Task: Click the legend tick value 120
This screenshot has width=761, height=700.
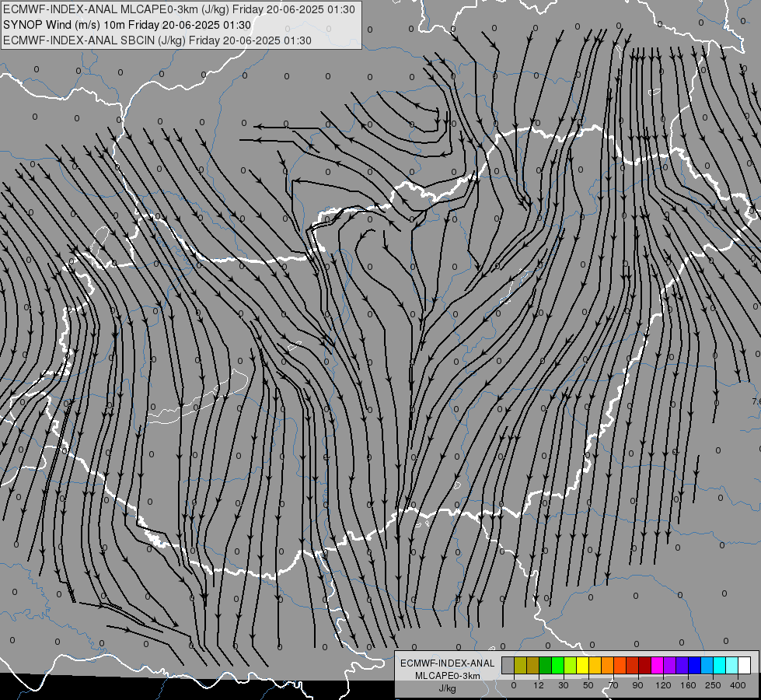Action: click(663, 685)
